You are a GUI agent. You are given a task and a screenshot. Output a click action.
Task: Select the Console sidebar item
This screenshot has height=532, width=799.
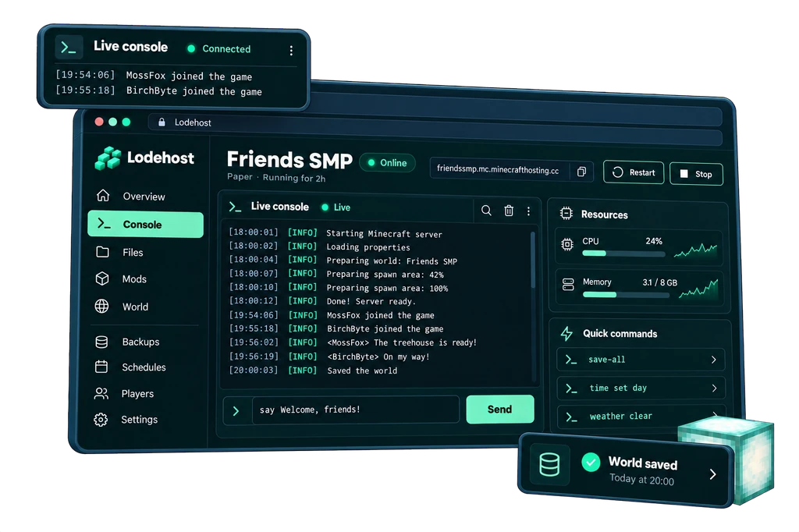(145, 224)
